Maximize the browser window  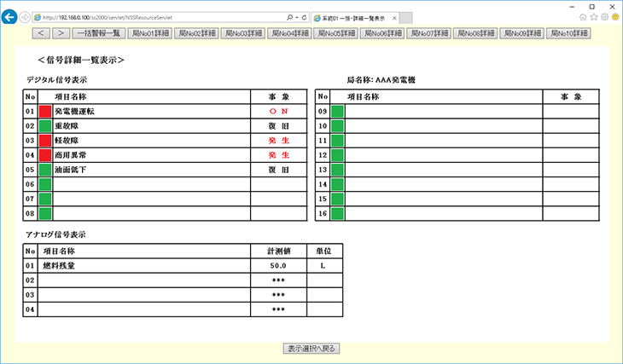(x=592, y=7)
